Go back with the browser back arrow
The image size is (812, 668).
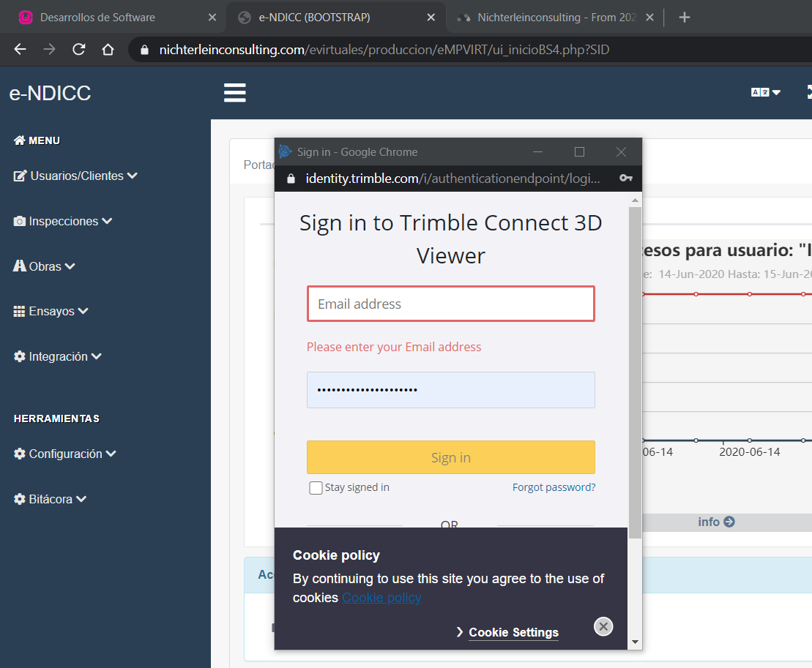click(20, 50)
